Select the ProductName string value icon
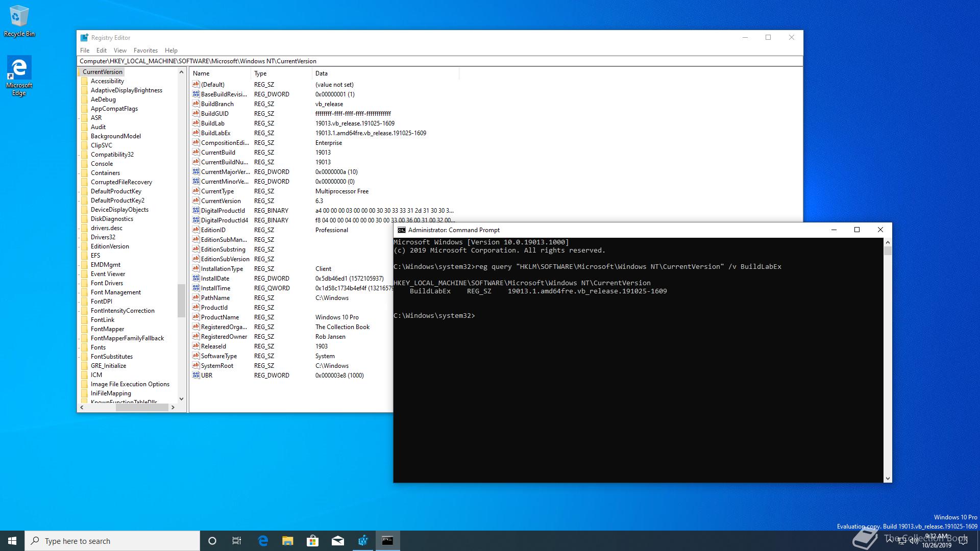980x551 pixels. pyautogui.click(x=195, y=317)
